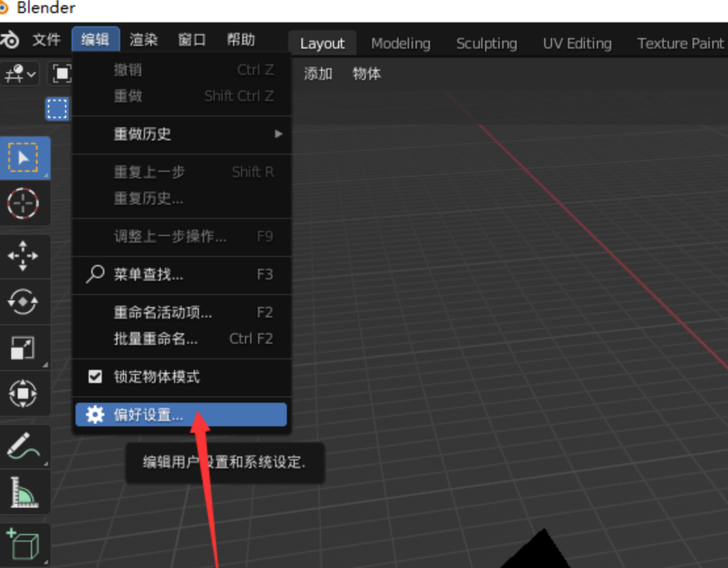The image size is (728, 568).
Task: Choose 菜单查找... menu entry
Action: (x=182, y=274)
